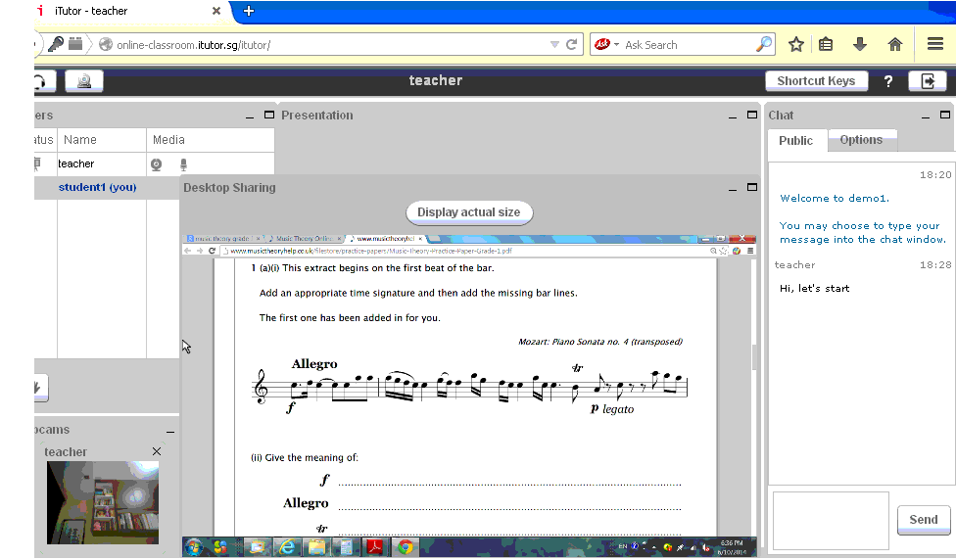Click the search magnifier icon
The width and height of the screenshot is (956, 560).
click(764, 44)
